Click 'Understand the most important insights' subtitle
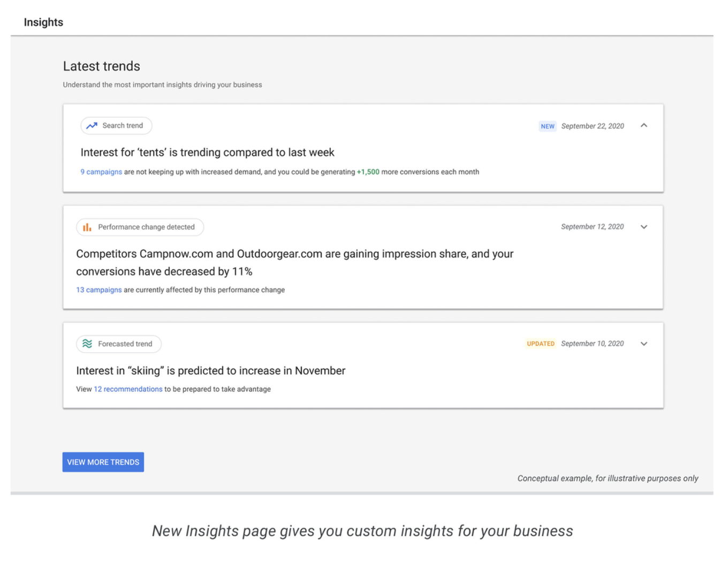The width and height of the screenshot is (728, 563). [163, 85]
